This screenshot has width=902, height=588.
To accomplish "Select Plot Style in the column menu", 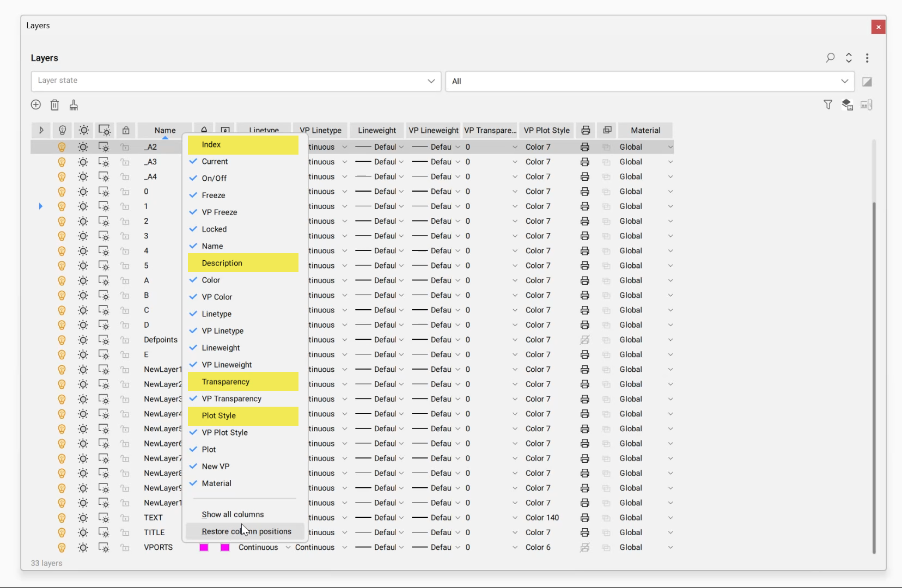I will pyautogui.click(x=243, y=415).
